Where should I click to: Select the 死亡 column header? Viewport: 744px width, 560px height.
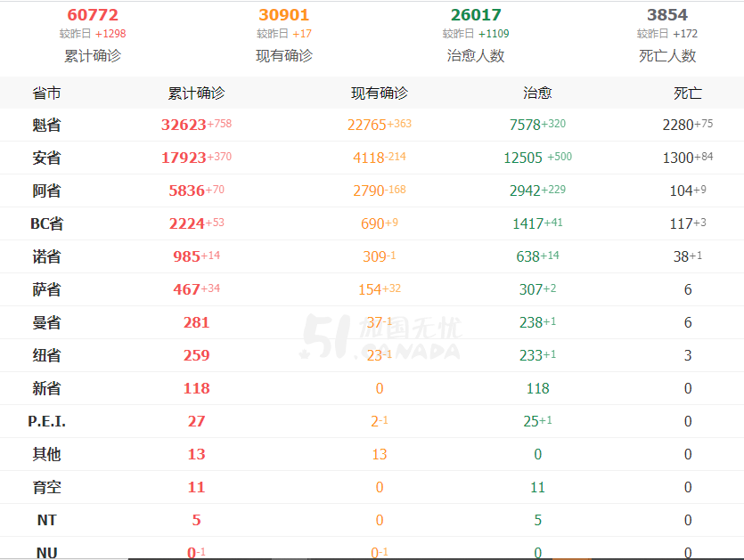point(688,93)
